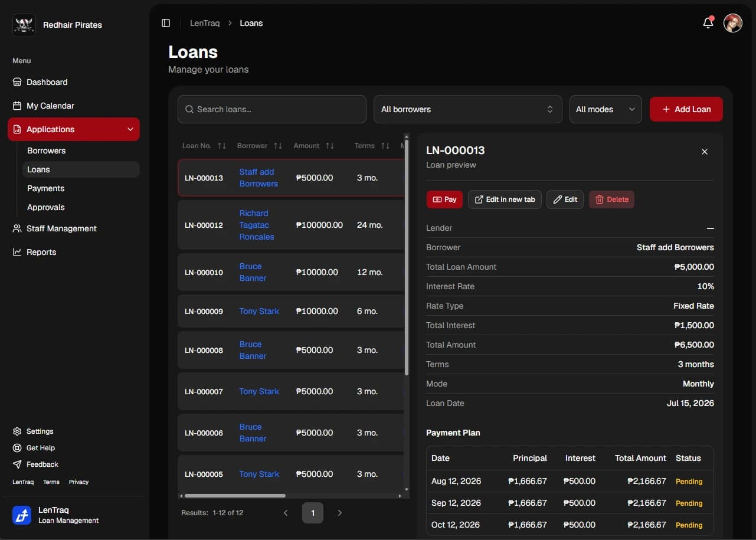
Task: Click the loans table vertical scrollbar
Action: point(406,257)
